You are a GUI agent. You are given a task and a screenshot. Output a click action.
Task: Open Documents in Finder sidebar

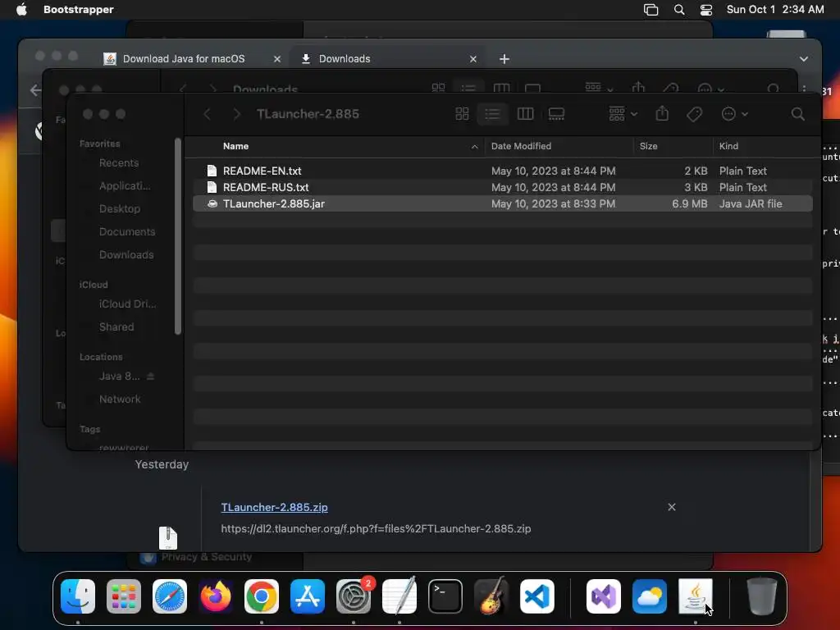pos(127,232)
